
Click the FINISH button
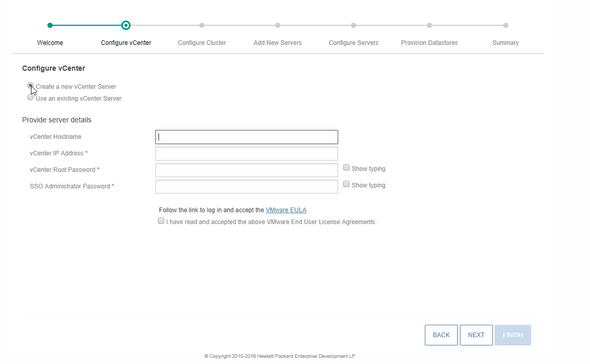click(x=513, y=335)
